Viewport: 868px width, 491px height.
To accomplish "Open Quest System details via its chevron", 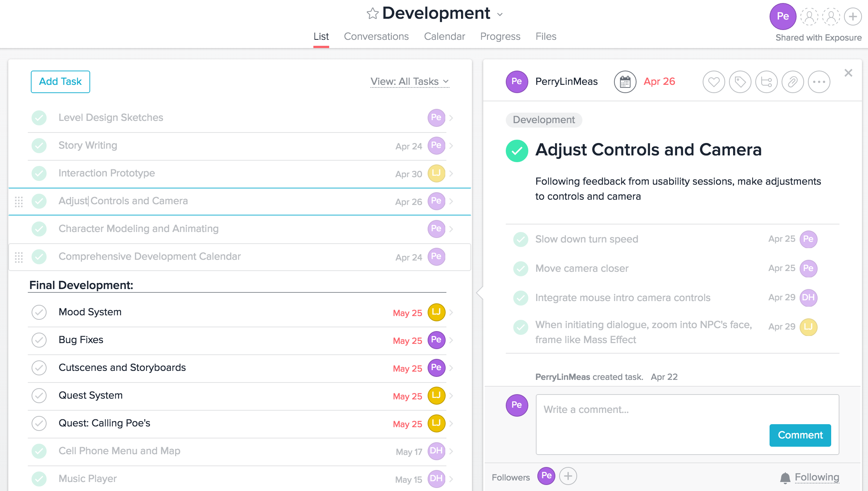I will click(x=451, y=396).
